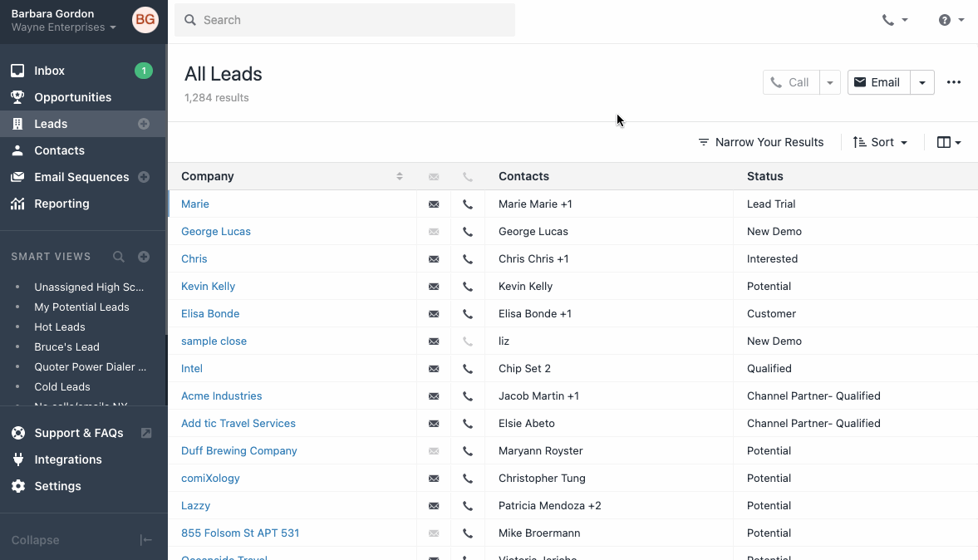
Task: Click phone icon for George Lucas
Action: tap(468, 231)
